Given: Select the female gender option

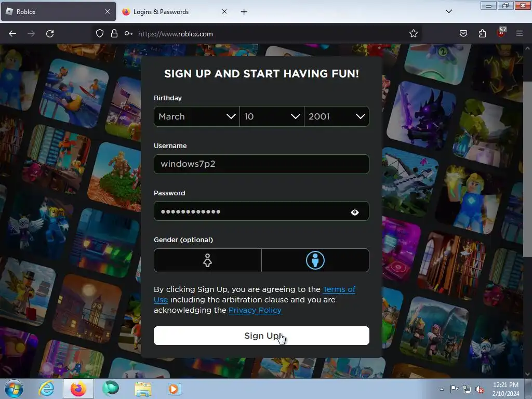Looking at the screenshot, I should pos(208,260).
